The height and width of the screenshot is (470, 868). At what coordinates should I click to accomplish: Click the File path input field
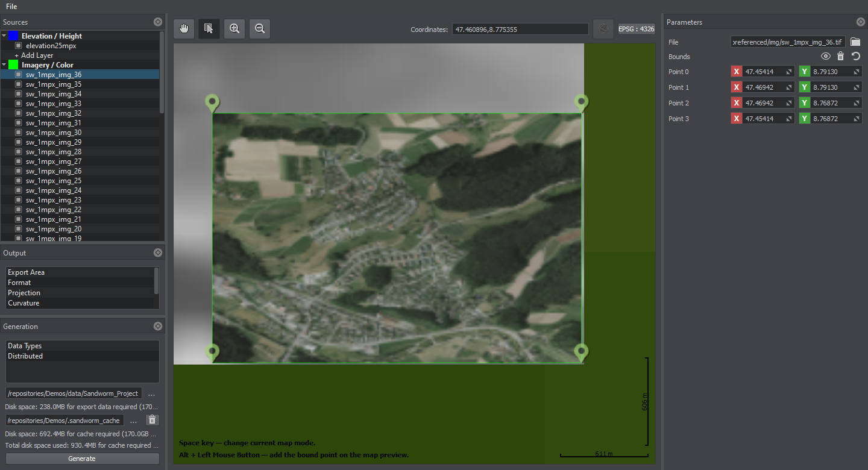[788, 42]
